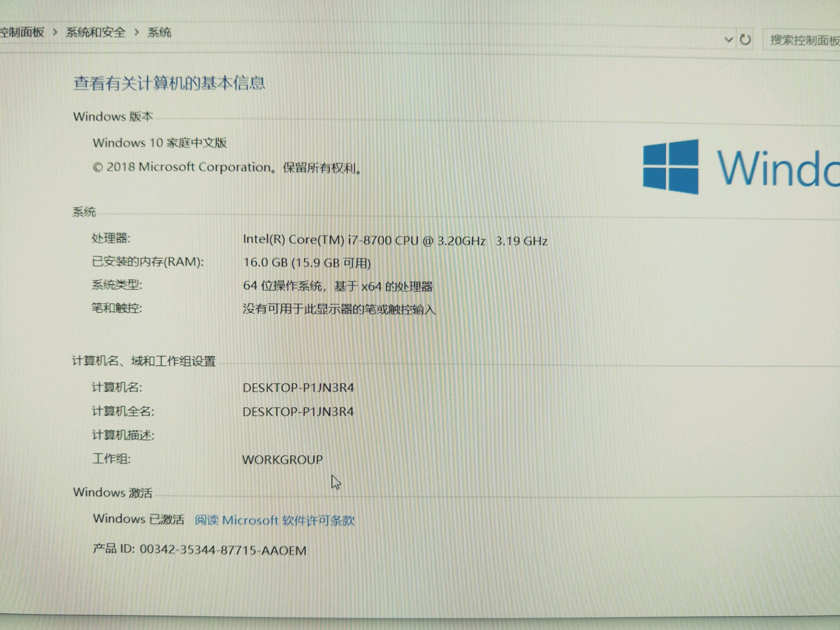
Task: Expand chevron after 系统和安全 breadcrumb
Action: [136, 32]
